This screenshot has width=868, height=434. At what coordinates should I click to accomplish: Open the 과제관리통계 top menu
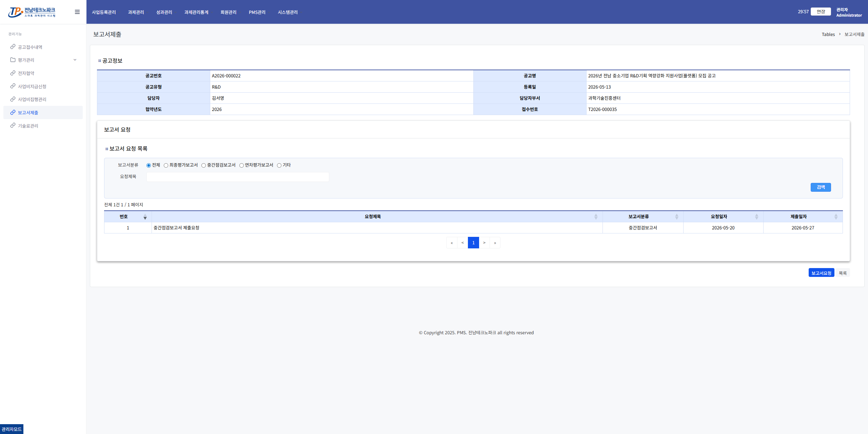tap(196, 12)
